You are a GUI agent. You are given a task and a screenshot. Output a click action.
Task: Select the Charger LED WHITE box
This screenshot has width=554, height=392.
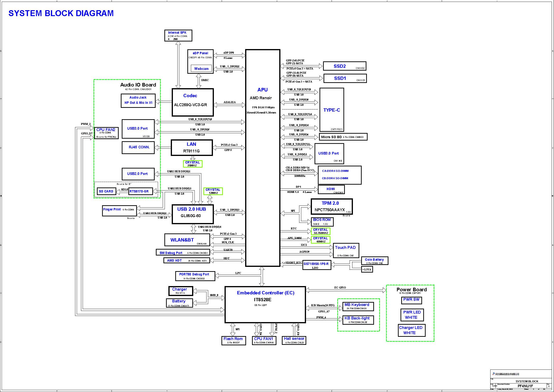(x=411, y=330)
